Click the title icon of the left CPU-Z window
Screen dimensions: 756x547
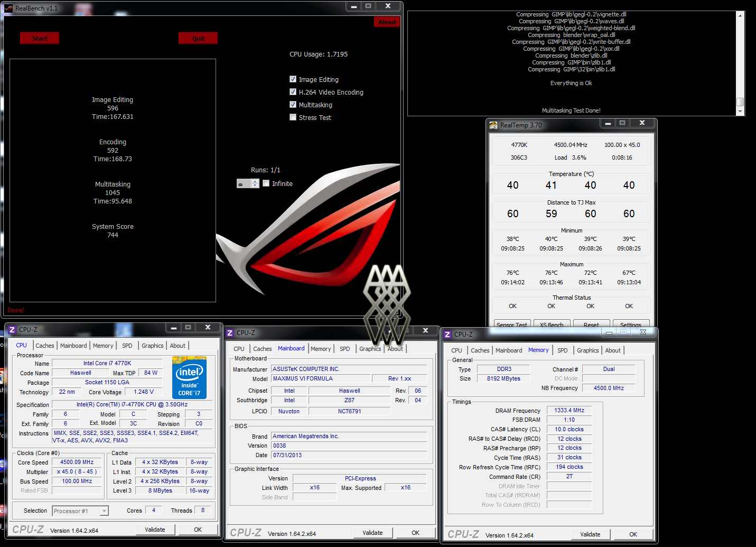click(x=12, y=330)
